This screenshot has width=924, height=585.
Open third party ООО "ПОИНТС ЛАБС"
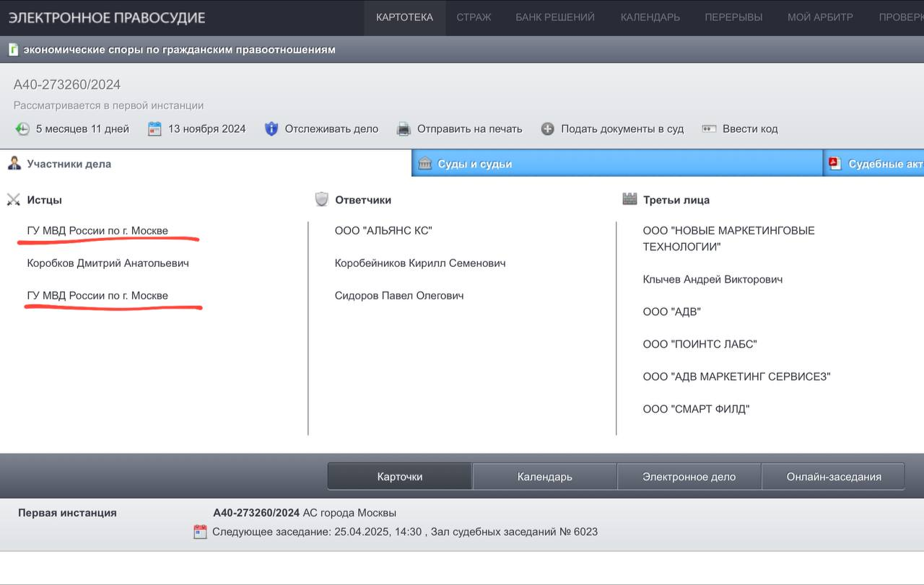click(x=699, y=344)
